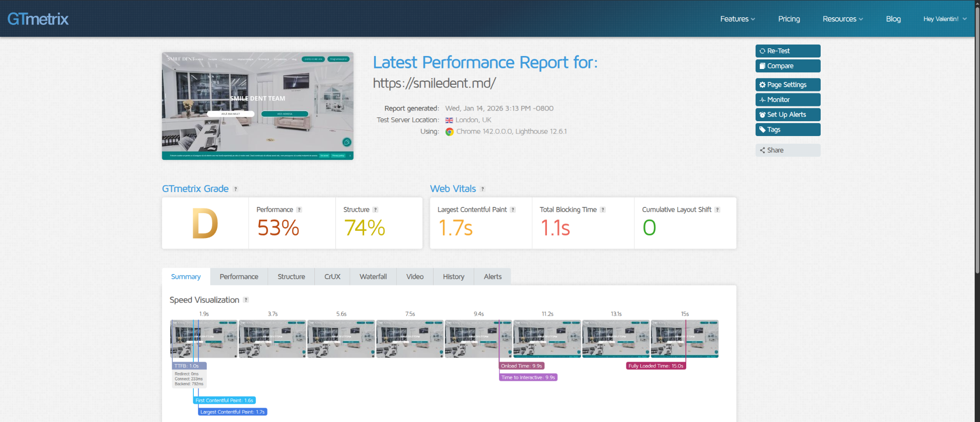The image size is (980, 422).
Task: Open the Tags button
Action: pyautogui.click(x=787, y=129)
